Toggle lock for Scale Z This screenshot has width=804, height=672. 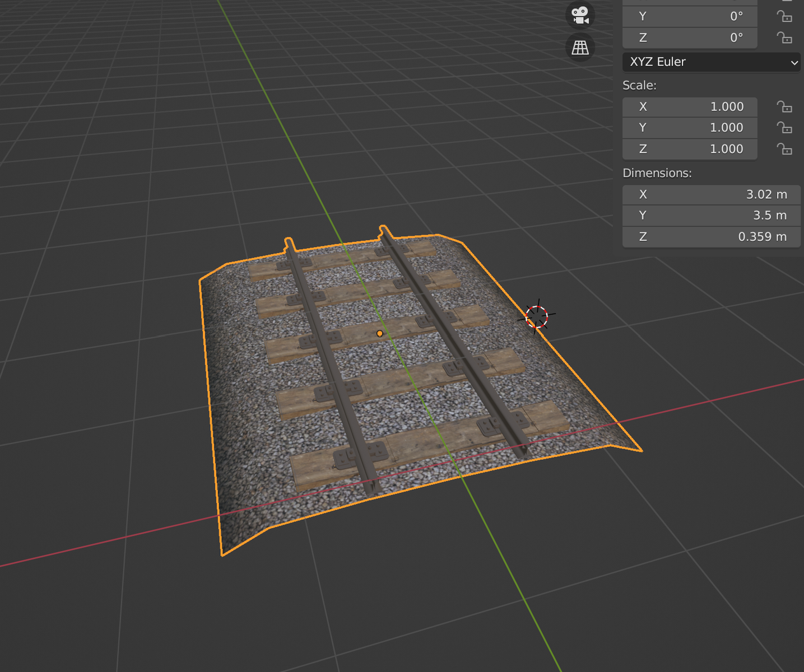coord(784,149)
